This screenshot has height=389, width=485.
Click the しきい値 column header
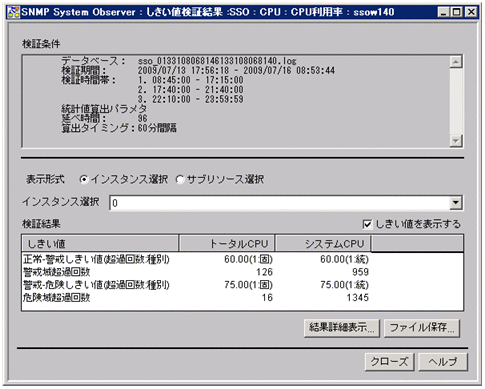[100, 244]
